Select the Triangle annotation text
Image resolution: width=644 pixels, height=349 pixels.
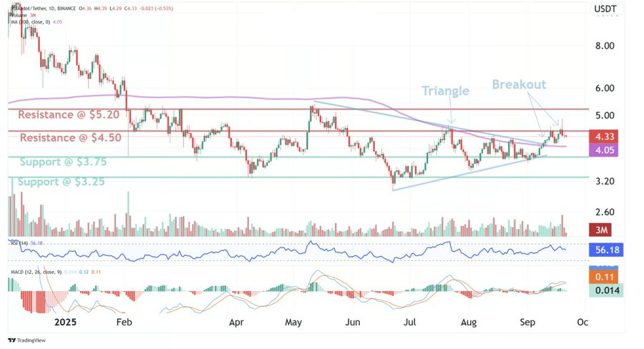(x=445, y=91)
